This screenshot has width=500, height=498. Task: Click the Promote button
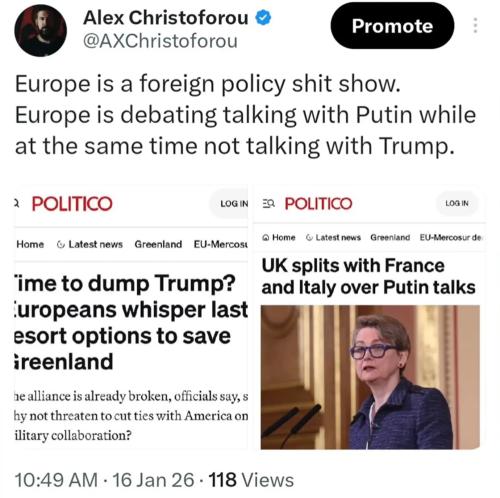[392, 26]
